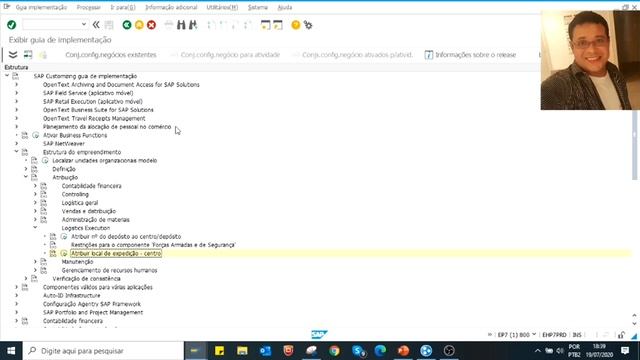Select Gerenciamento de recursos humanos row
The width and height of the screenshot is (640, 360).
point(109,270)
